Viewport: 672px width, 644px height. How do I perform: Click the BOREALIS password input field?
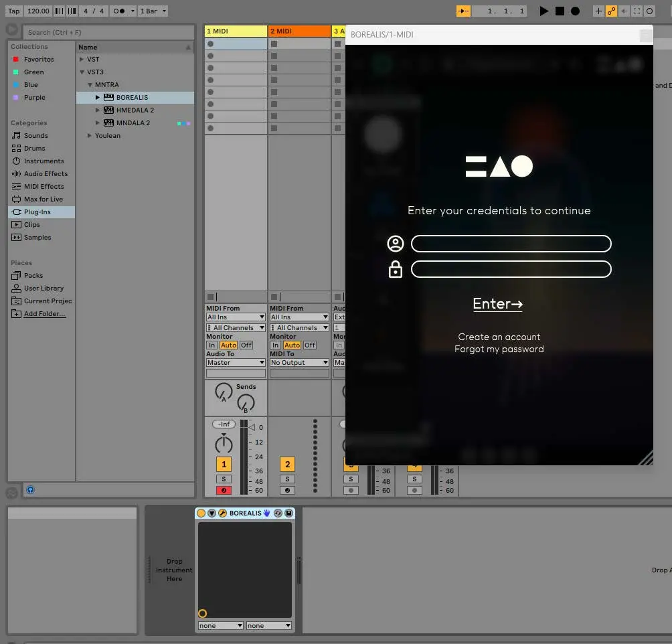tap(511, 270)
